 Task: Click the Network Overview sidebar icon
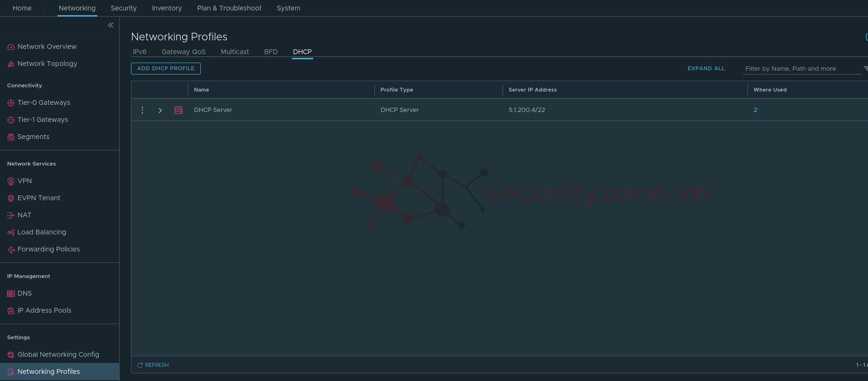[x=11, y=47]
